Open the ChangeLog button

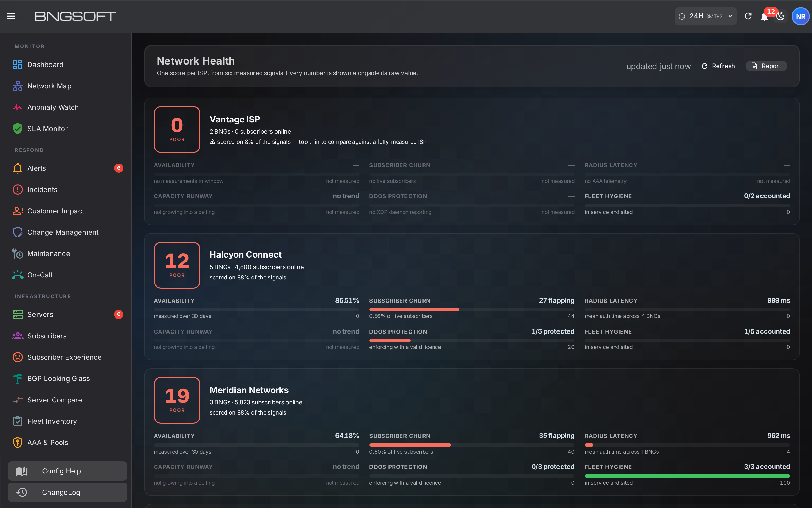pyautogui.click(x=67, y=492)
